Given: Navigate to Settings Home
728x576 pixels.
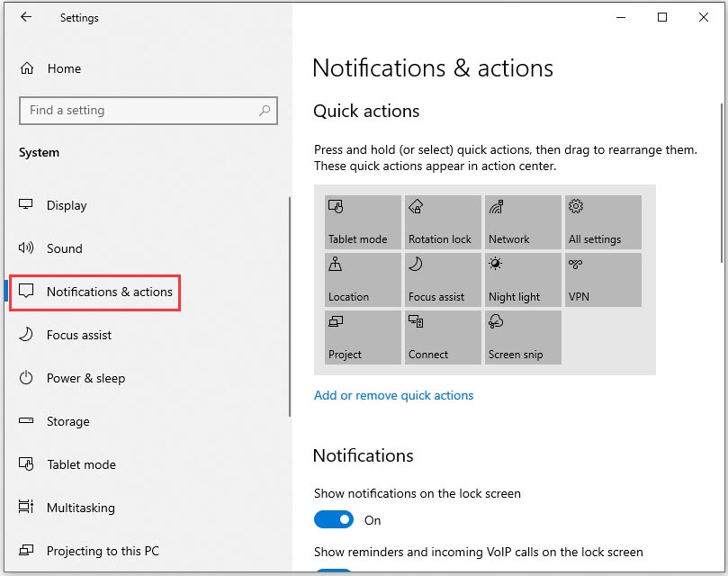Looking at the screenshot, I should click(x=64, y=68).
